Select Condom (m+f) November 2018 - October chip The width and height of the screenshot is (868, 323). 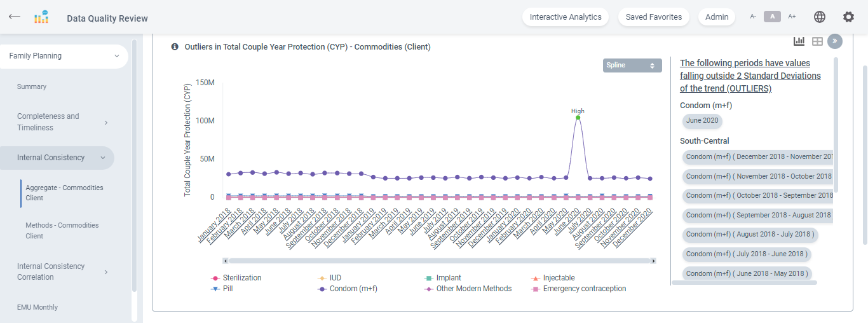coord(757,176)
